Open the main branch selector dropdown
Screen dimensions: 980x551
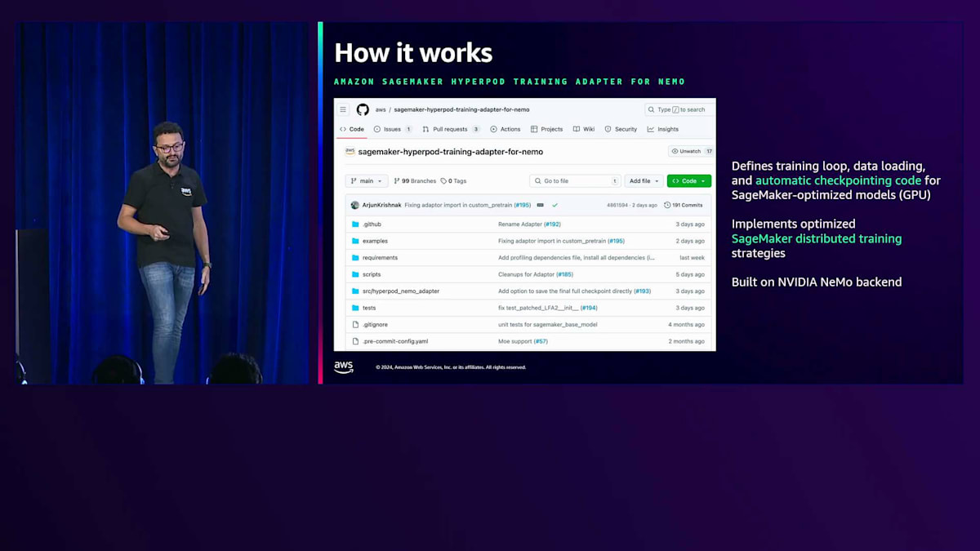point(366,181)
